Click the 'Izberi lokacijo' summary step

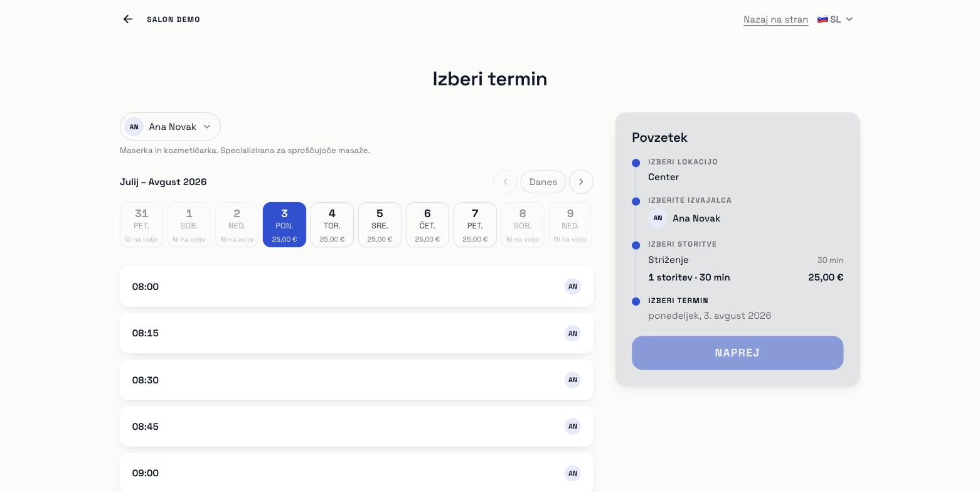point(683,162)
